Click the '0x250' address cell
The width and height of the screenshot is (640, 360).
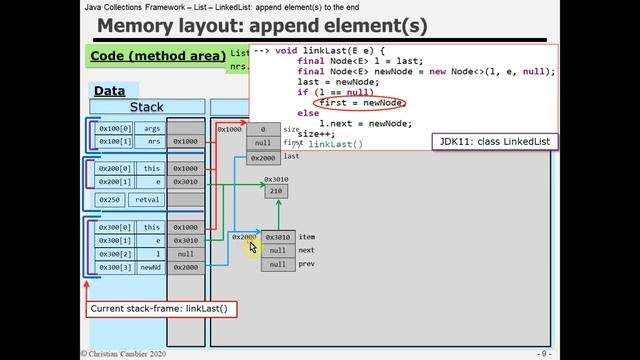coord(110,200)
